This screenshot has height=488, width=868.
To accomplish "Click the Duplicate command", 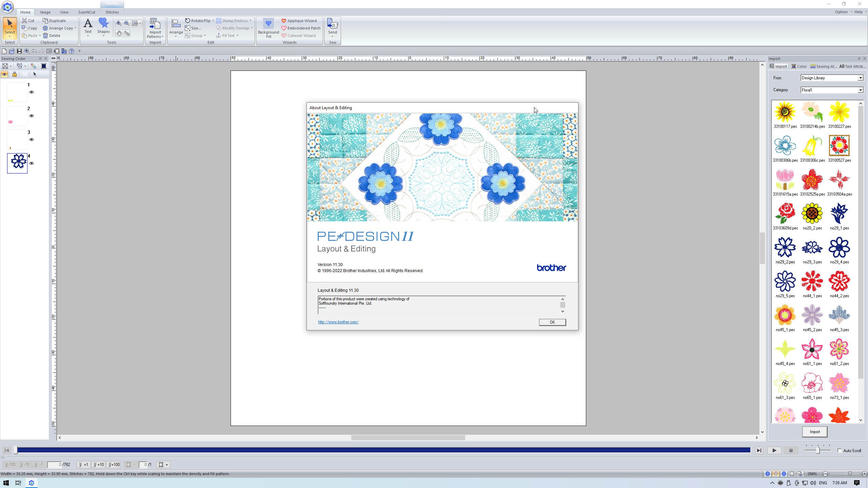I will (54, 21).
